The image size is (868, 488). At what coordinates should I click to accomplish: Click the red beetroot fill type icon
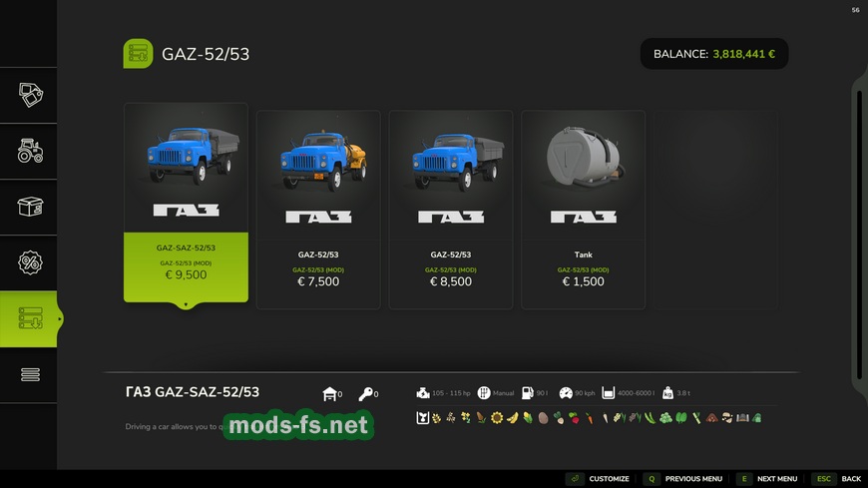pos(575,418)
